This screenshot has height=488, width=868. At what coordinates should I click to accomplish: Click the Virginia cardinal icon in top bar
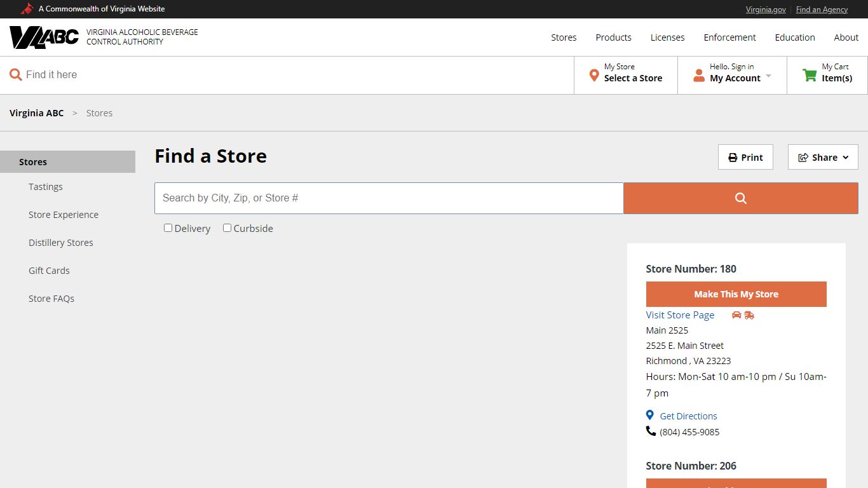[x=27, y=9]
